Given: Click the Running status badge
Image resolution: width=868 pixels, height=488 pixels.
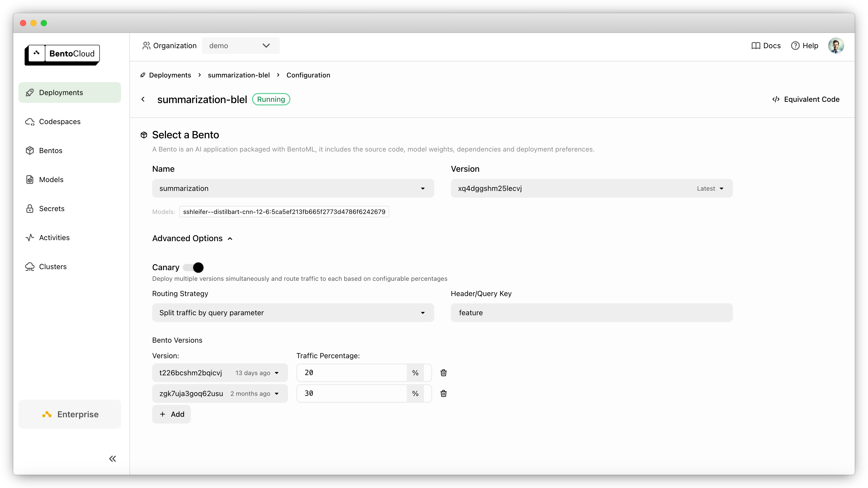Looking at the screenshot, I should click(x=271, y=99).
